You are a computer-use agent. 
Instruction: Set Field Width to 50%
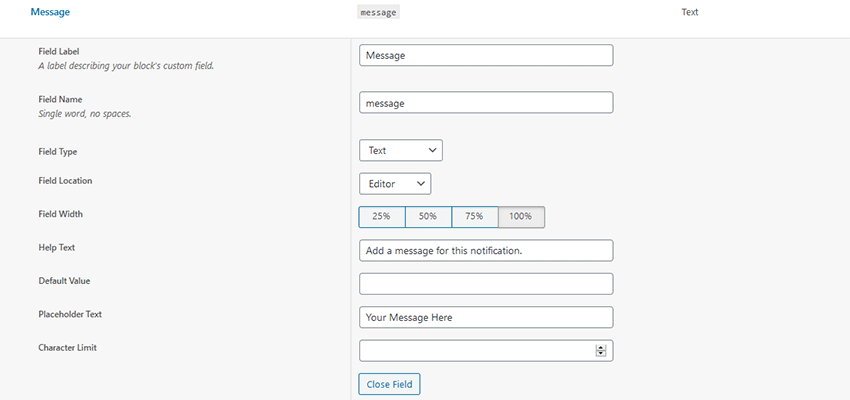(x=428, y=217)
